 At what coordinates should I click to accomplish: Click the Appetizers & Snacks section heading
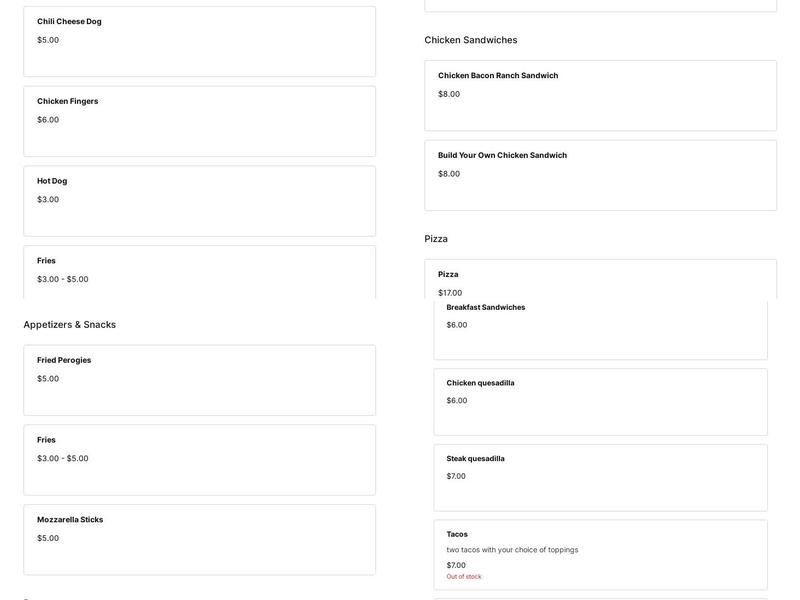[70, 325]
